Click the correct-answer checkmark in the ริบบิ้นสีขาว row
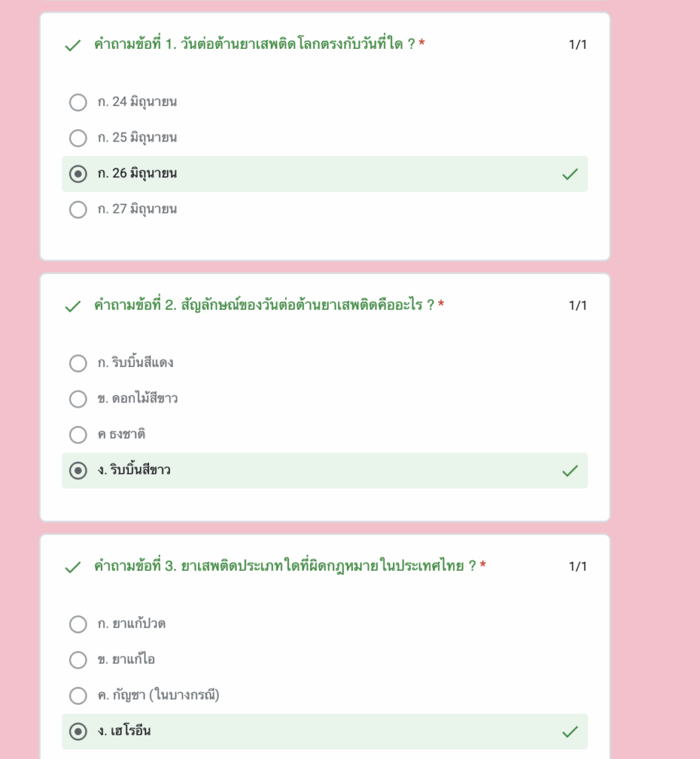This screenshot has height=759, width=700. tap(569, 471)
